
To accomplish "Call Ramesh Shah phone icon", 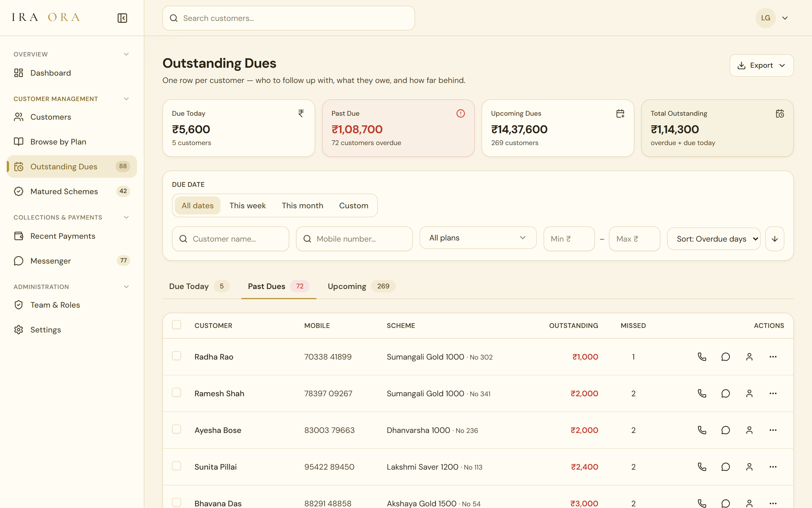I will pos(702,393).
